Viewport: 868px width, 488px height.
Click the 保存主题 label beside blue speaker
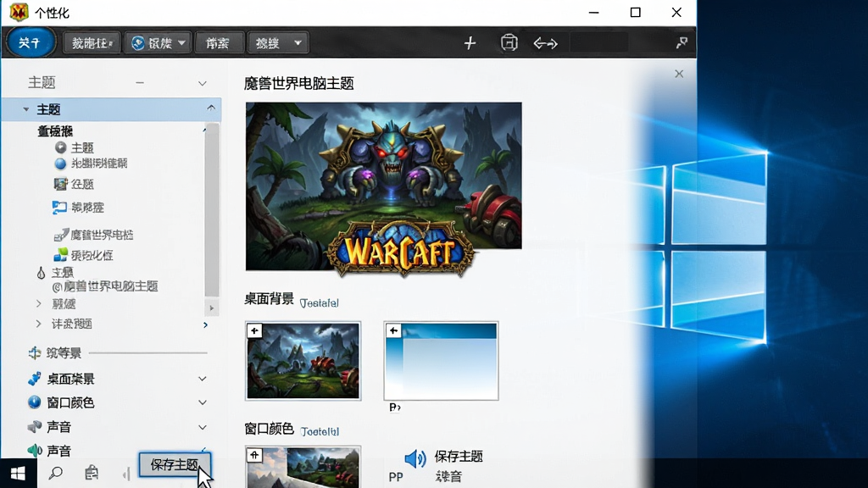coord(459,457)
